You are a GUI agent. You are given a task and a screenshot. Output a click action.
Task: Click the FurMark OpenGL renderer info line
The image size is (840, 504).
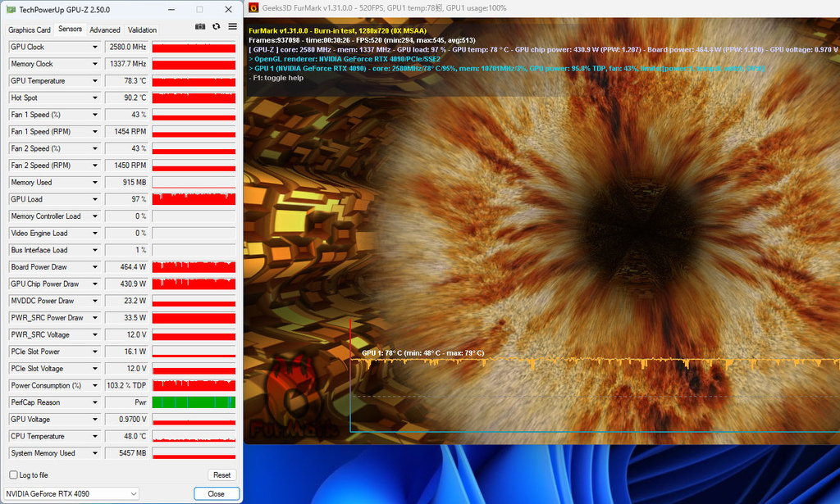point(345,59)
